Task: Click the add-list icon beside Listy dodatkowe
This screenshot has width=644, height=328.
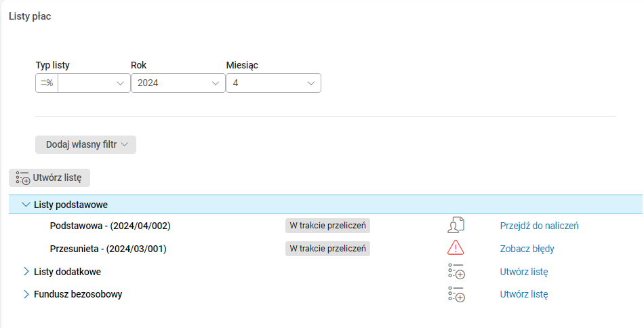Action: (456, 272)
